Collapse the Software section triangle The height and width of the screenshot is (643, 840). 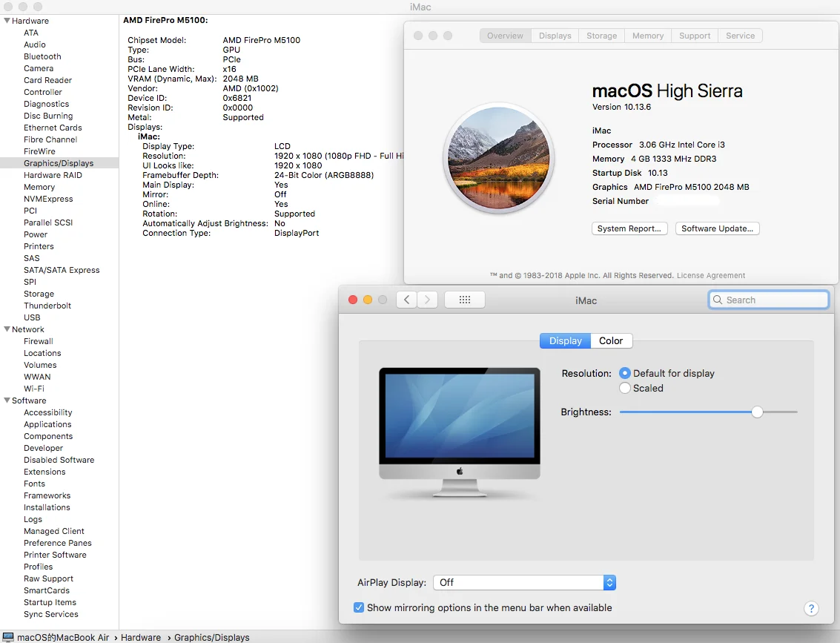[x=7, y=400]
